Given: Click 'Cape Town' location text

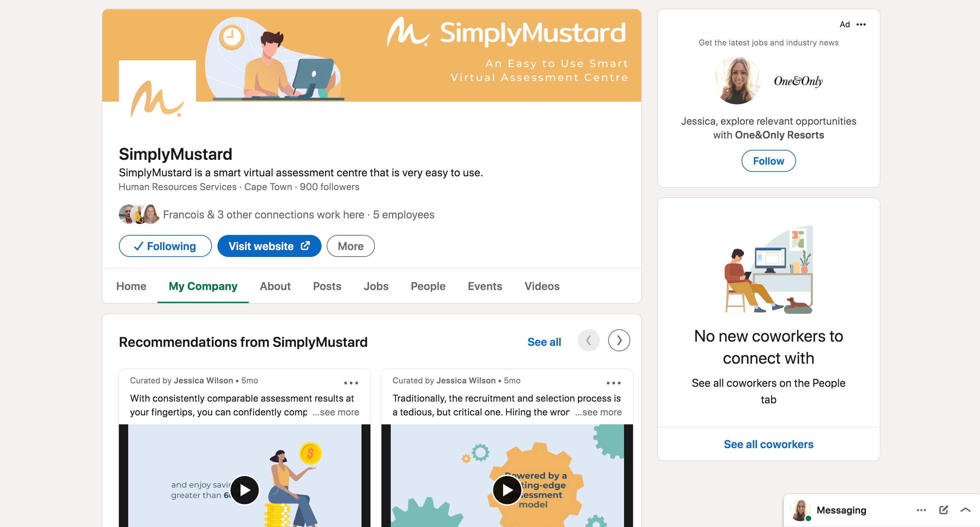Looking at the screenshot, I should tap(268, 187).
